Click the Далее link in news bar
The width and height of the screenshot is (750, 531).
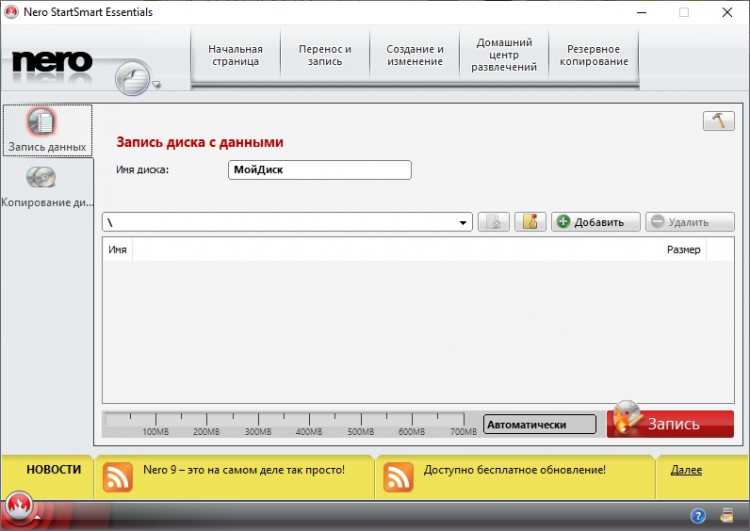[686, 470]
